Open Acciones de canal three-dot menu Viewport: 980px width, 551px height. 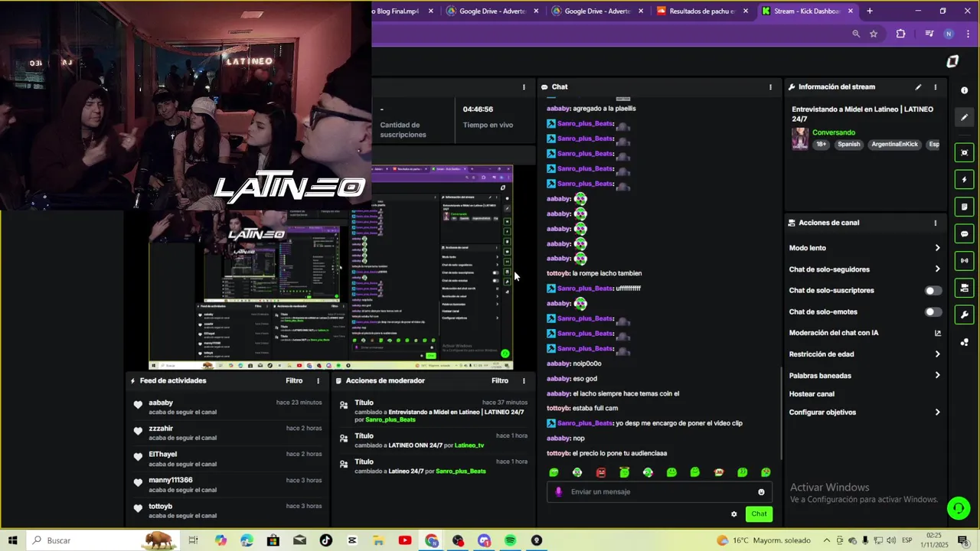(x=935, y=223)
